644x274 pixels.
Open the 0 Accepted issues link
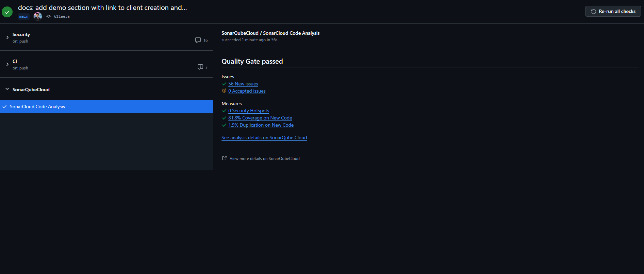pyautogui.click(x=247, y=91)
